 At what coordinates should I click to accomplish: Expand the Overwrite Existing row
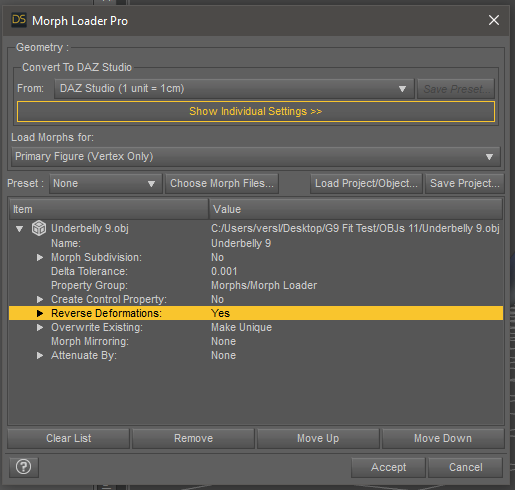(x=40, y=327)
